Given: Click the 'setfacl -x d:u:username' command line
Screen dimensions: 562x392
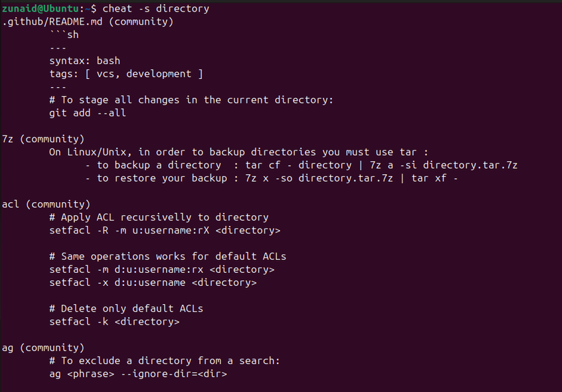Looking at the screenshot, I should (153, 282).
